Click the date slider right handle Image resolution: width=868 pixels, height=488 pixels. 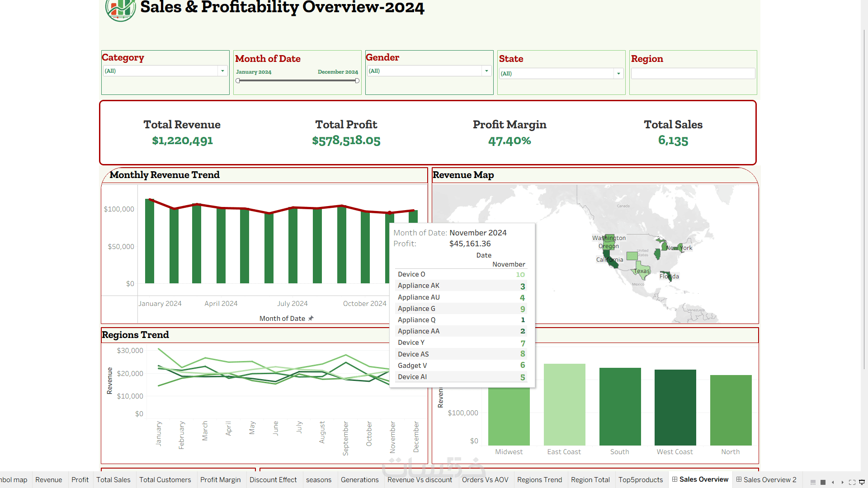(357, 81)
